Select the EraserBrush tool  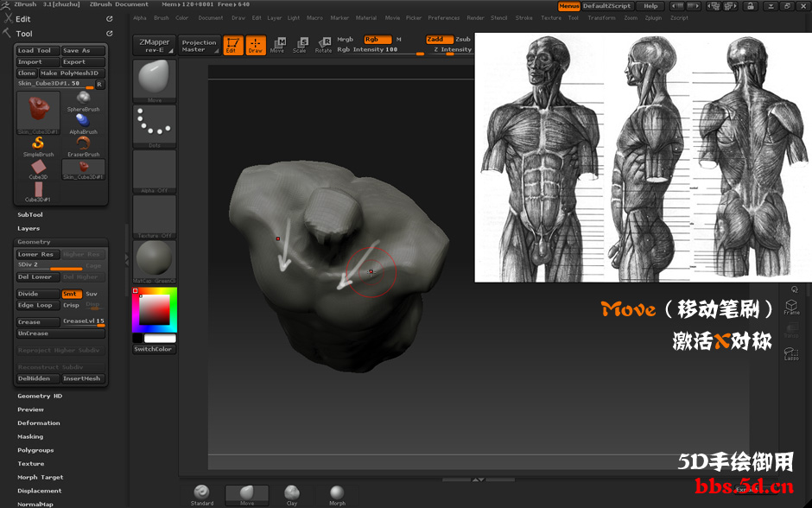click(84, 147)
